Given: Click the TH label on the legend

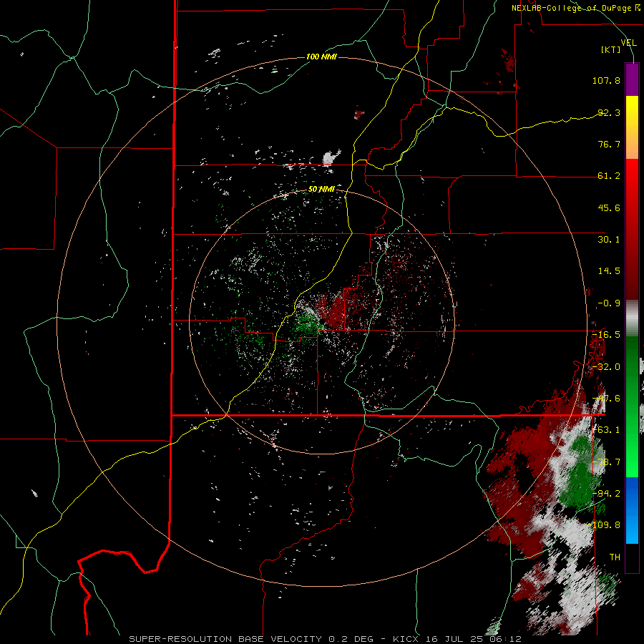Looking at the screenshot, I should (615, 557).
